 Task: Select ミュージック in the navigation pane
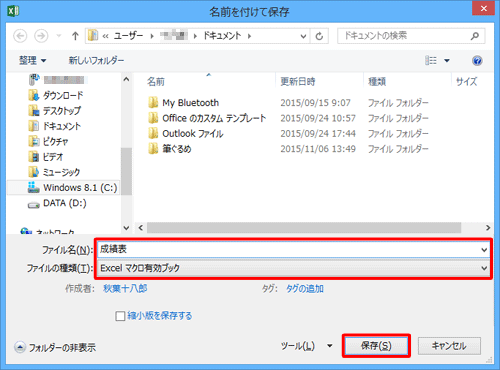(61, 172)
